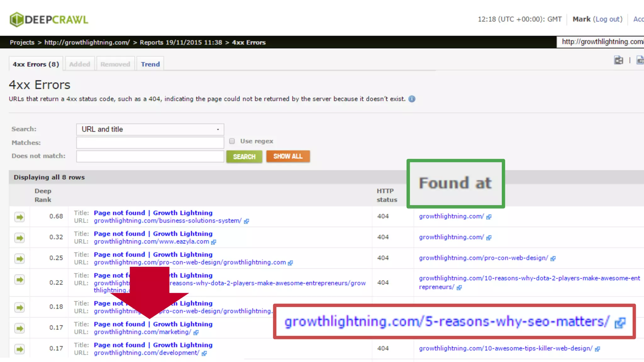
Task: Click the green arrow icon for 0.22 row
Action: coord(19,280)
